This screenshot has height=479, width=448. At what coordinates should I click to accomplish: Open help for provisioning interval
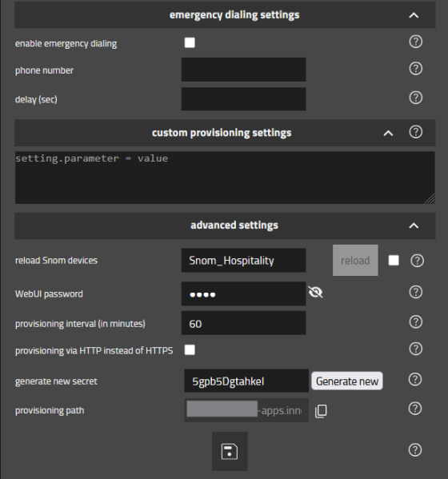416,321
